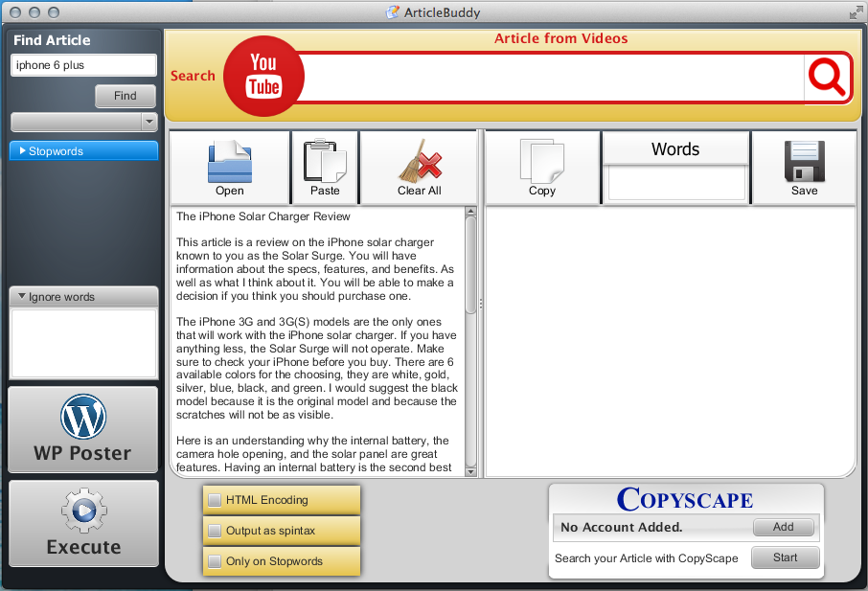
Task: Click the 'Article from Videos' heading
Action: tap(560, 38)
